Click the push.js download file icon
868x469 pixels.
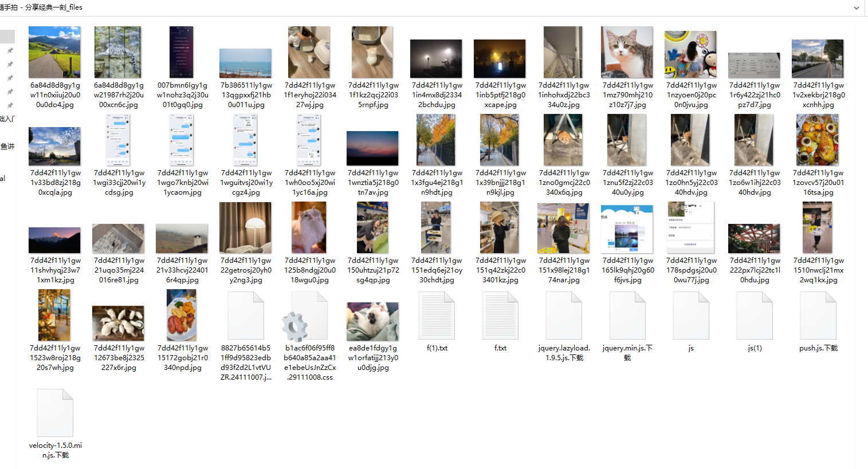[818, 316]
